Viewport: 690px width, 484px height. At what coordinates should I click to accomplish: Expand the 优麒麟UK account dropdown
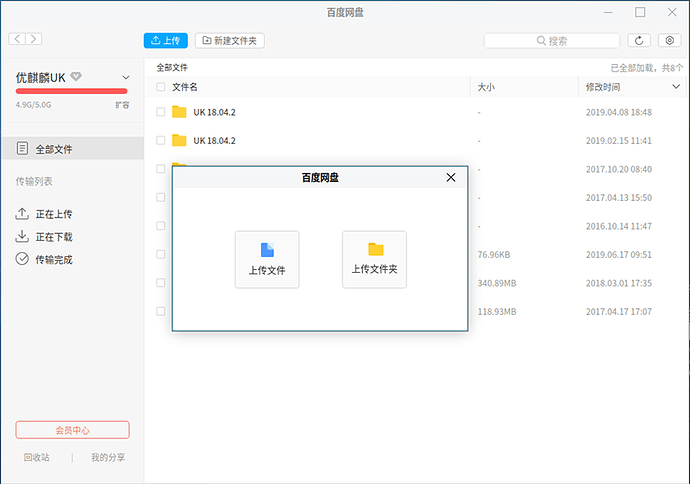click(x=125, y=77)
